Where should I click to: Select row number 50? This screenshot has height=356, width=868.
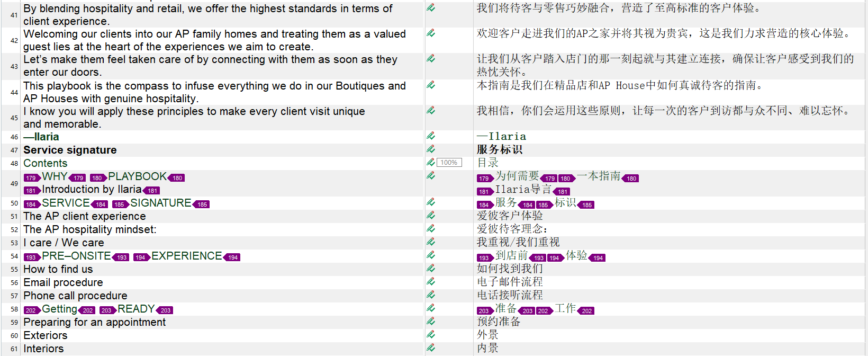[14, 203]
